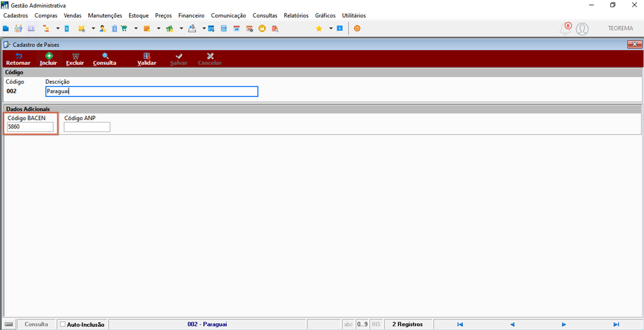Click the Descrição field containing Paraguai
Viewport: 644px width, 330px height.
pyautogui.click(x=152, y=91)
